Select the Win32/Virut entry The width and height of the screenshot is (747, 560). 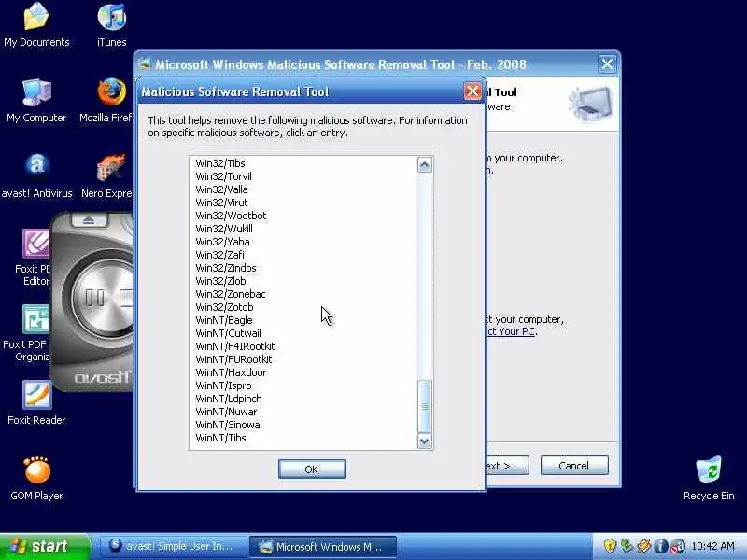tap(221, 203)
